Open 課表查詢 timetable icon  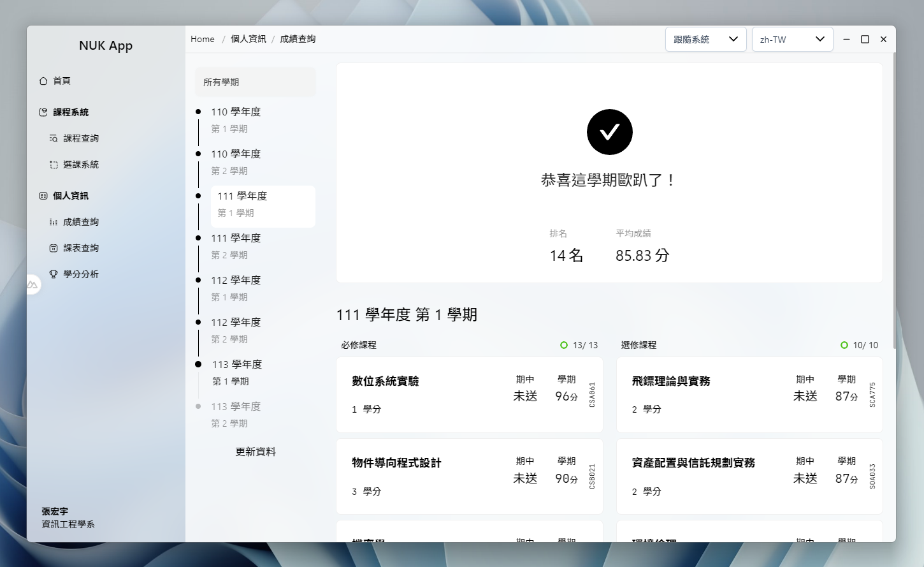pyautogui.click(x=54, y=247)
